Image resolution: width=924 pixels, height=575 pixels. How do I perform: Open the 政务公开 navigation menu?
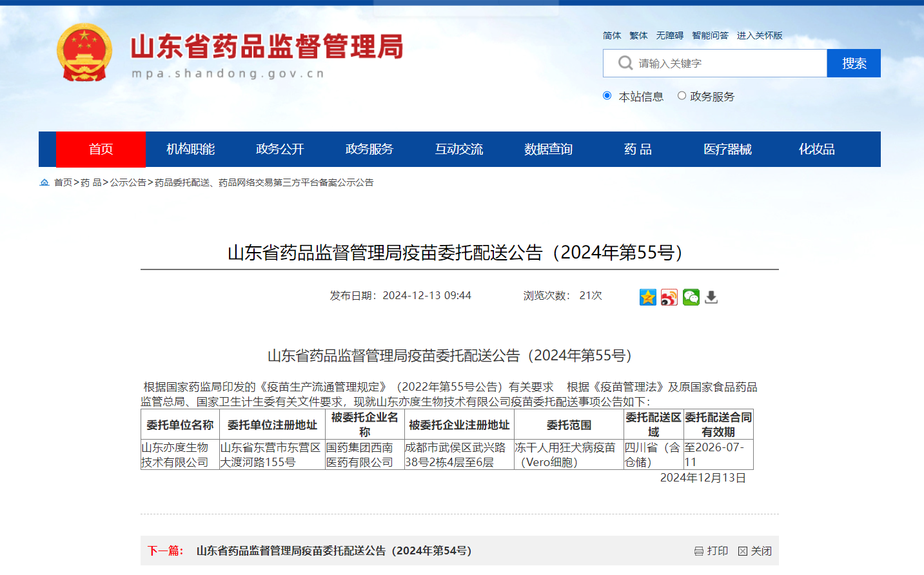point(280,150)
